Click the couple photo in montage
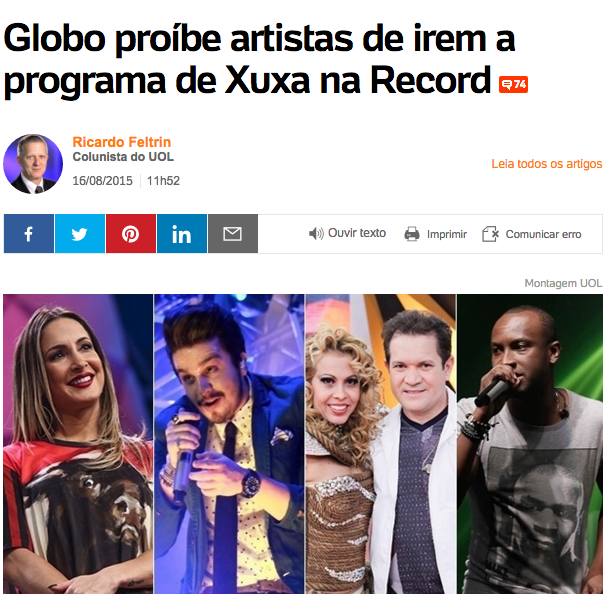This screenshot has width=612, height=599. pos(381,444)
